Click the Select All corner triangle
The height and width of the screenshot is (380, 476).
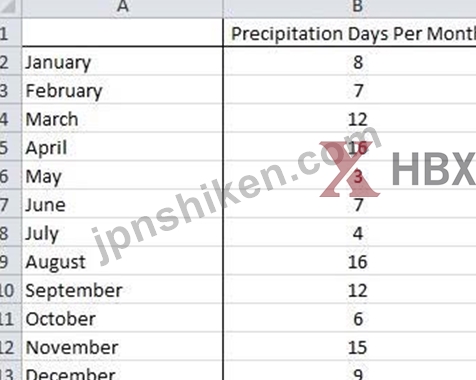(x=9, y=7)
